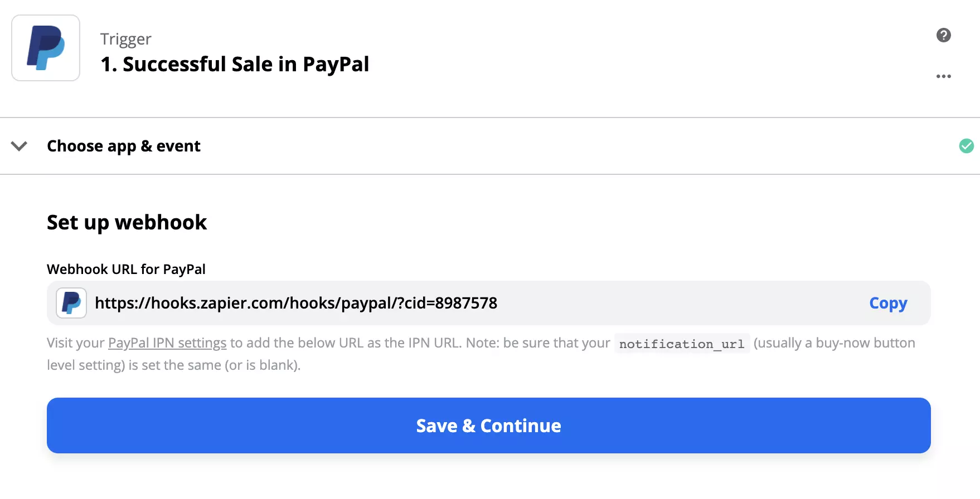980x499 pixels.
Task: Select the Choose app & event header
Action: [124, 146]
